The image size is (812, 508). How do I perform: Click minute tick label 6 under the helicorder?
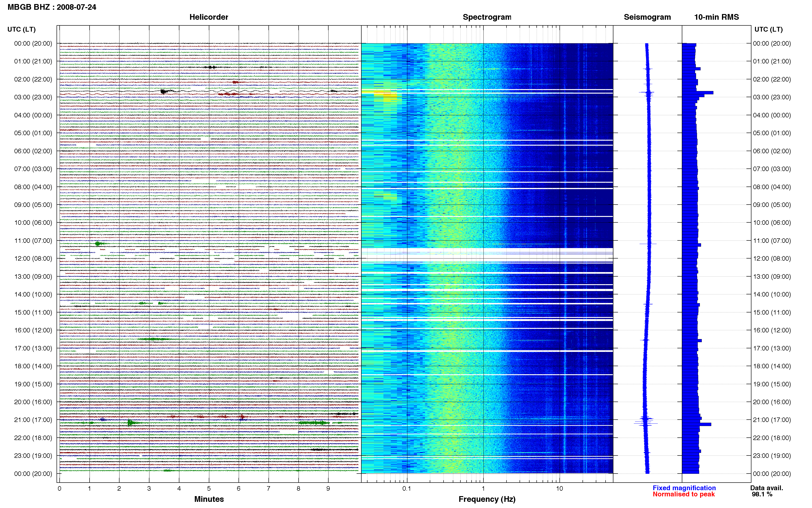click(x=239, y=489)
